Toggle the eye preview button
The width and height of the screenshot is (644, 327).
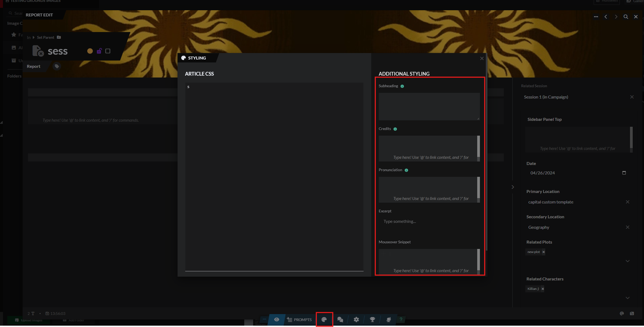click(277, 319)
